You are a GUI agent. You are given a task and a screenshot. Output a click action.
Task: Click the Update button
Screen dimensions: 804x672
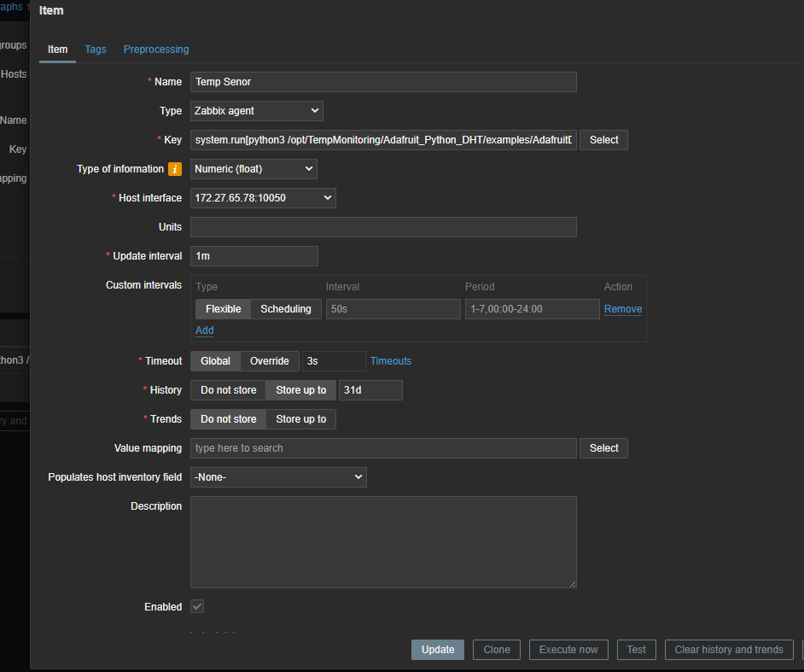click(x=438, y=650)
